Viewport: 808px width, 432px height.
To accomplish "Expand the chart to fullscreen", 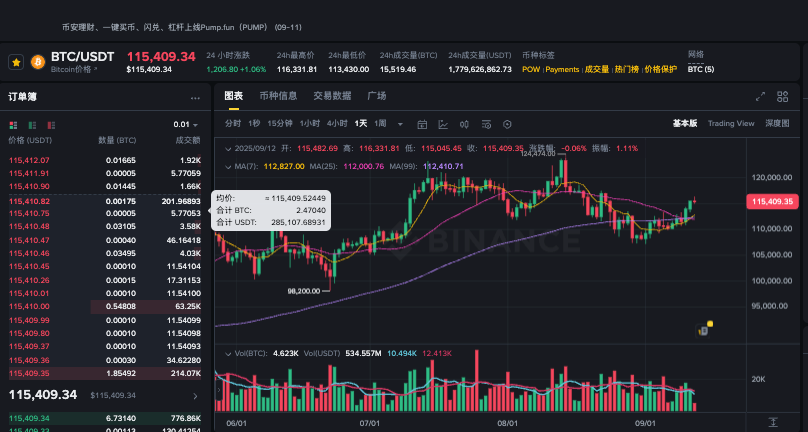I will click(760, 96).
